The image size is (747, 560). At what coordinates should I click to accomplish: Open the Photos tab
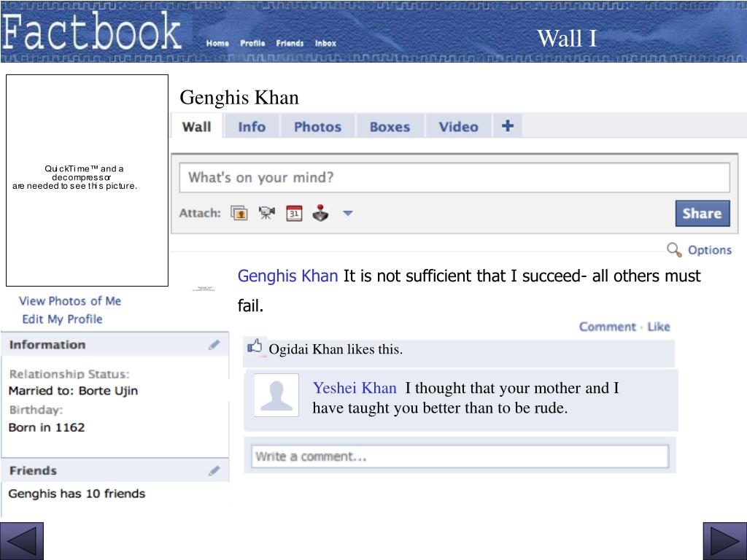tap(317, 127)
